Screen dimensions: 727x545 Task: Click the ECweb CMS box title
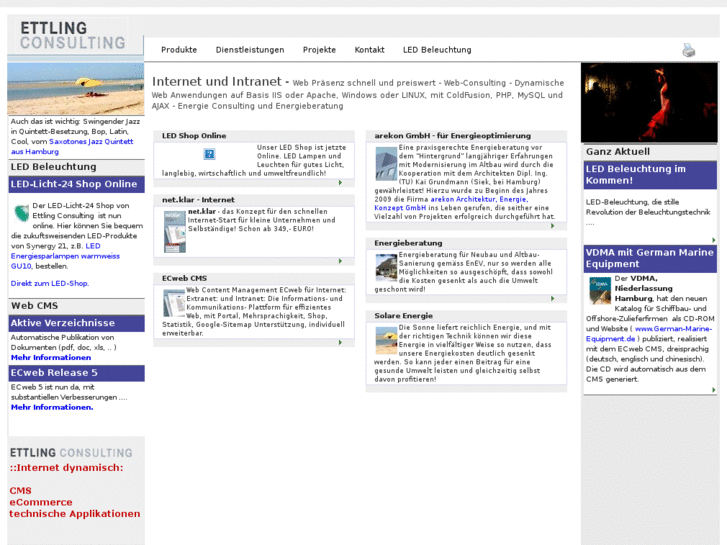coord(184,278)
